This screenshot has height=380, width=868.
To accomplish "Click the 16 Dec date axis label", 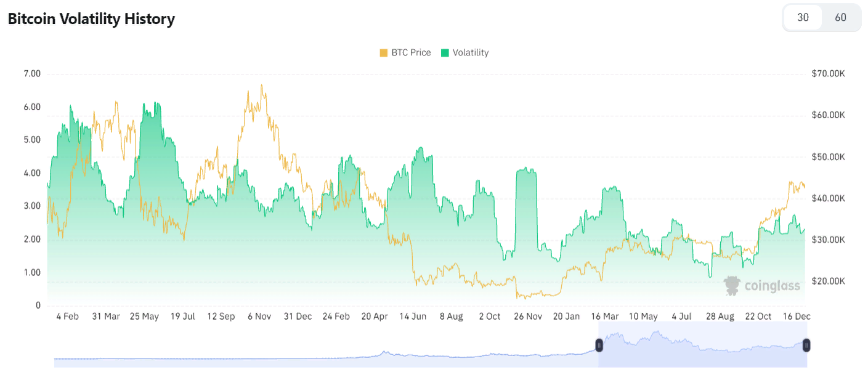I will 797,317.
